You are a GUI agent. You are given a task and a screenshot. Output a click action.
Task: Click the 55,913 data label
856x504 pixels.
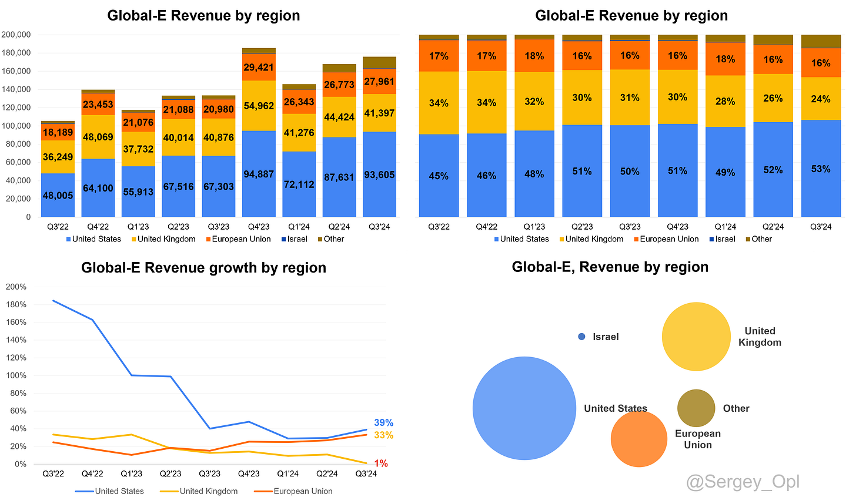click(x=138, y=191)
